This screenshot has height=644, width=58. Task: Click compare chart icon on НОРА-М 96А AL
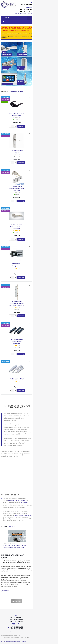pos(29,100)
